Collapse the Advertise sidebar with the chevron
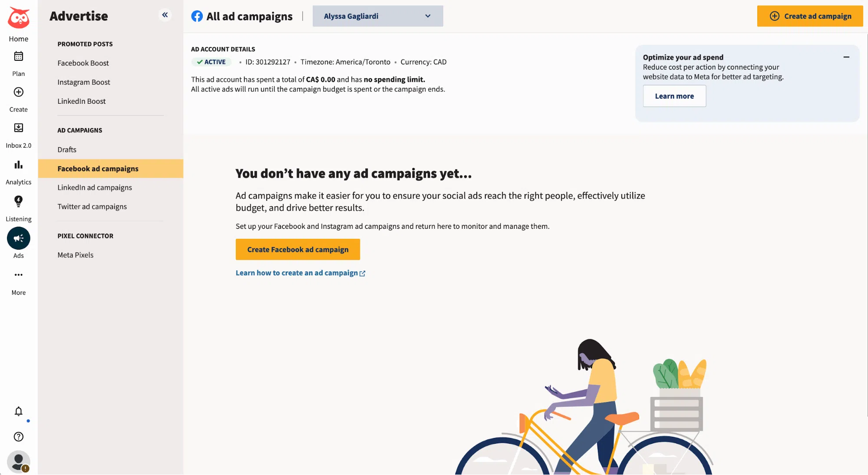 click(x=165, y=14)
